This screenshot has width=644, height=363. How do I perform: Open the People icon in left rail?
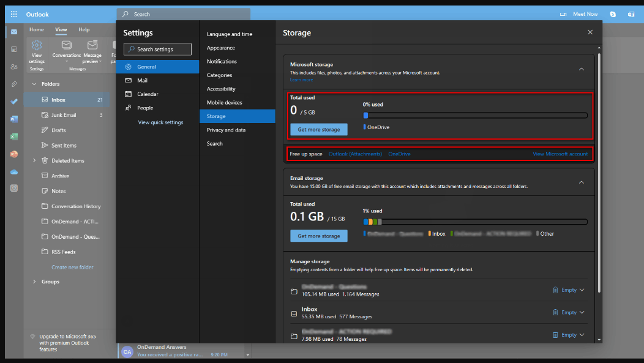click(x=14, y=67)
